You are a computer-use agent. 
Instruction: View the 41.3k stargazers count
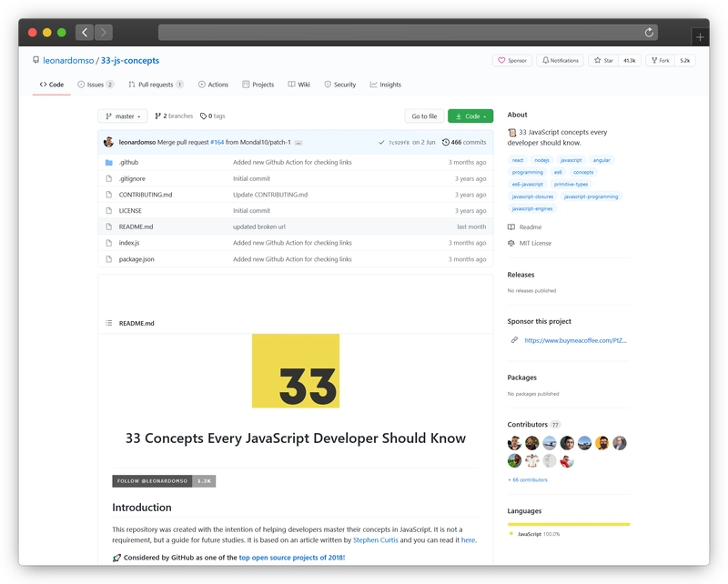630,60
